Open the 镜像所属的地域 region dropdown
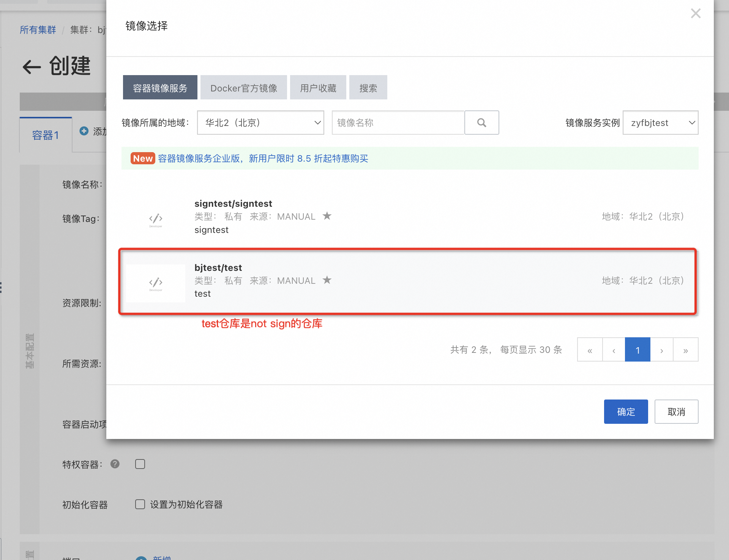This screenshot has width=729, height=560. click(x=260, y=123)
